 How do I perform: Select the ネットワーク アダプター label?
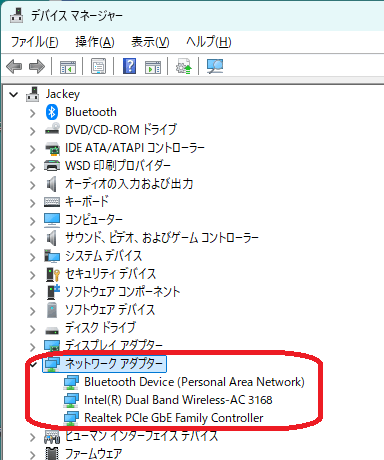coord(115,364)
